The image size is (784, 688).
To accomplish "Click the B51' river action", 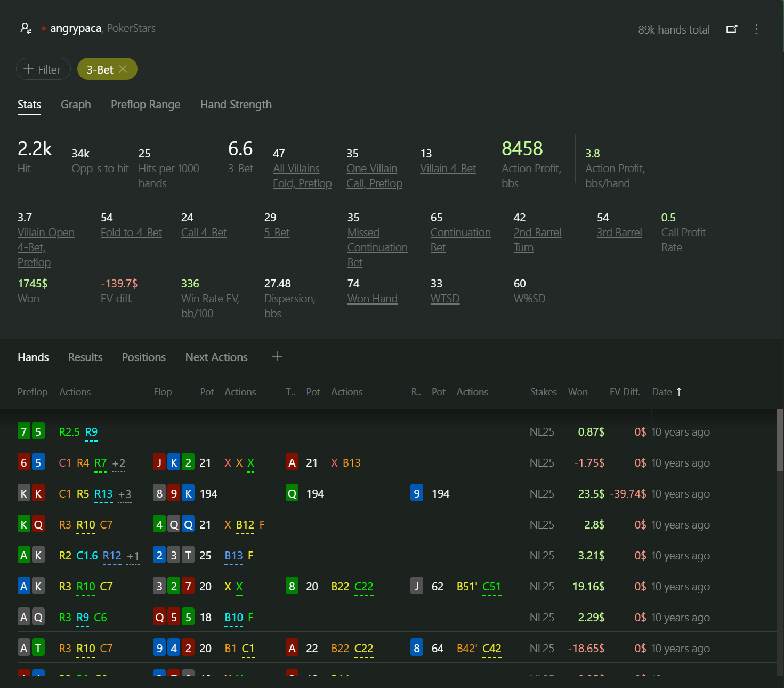I will pos(467,586).
